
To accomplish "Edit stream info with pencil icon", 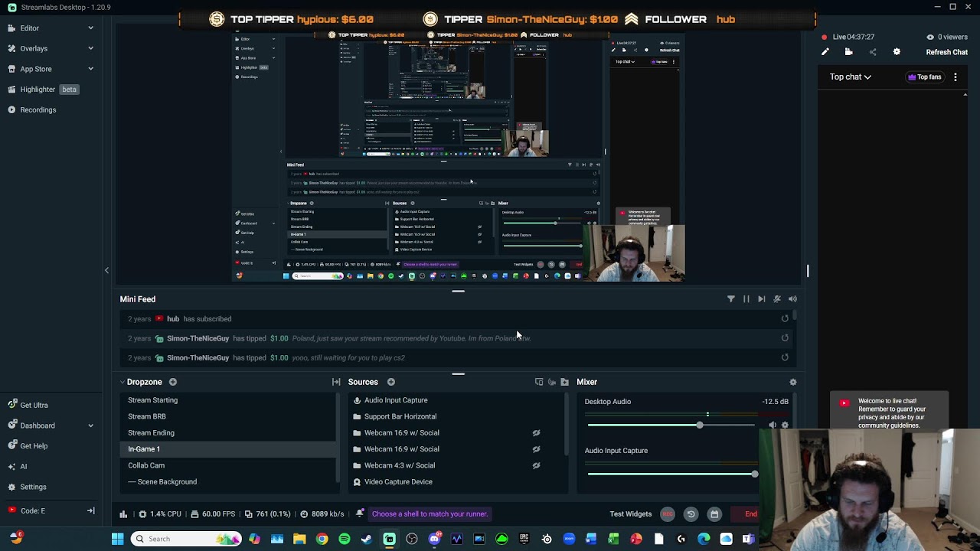I will pos(825,52).
